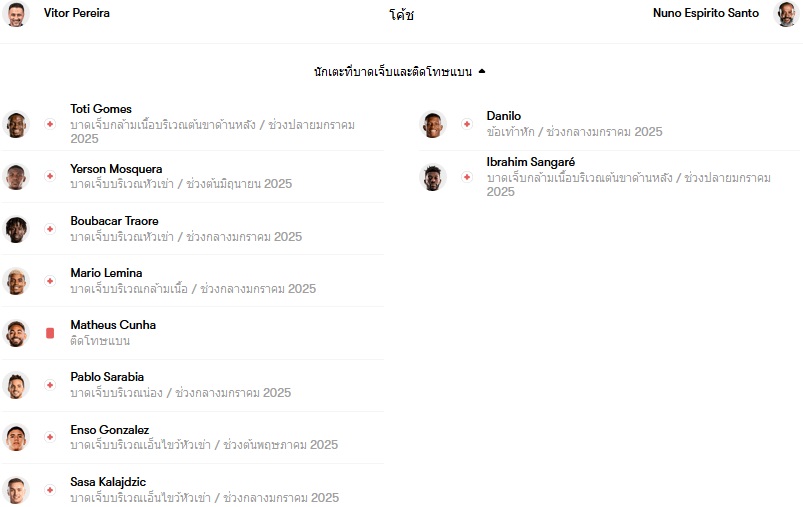
Task: Click the Vitor Pereira name link
Action: (77, 13)
